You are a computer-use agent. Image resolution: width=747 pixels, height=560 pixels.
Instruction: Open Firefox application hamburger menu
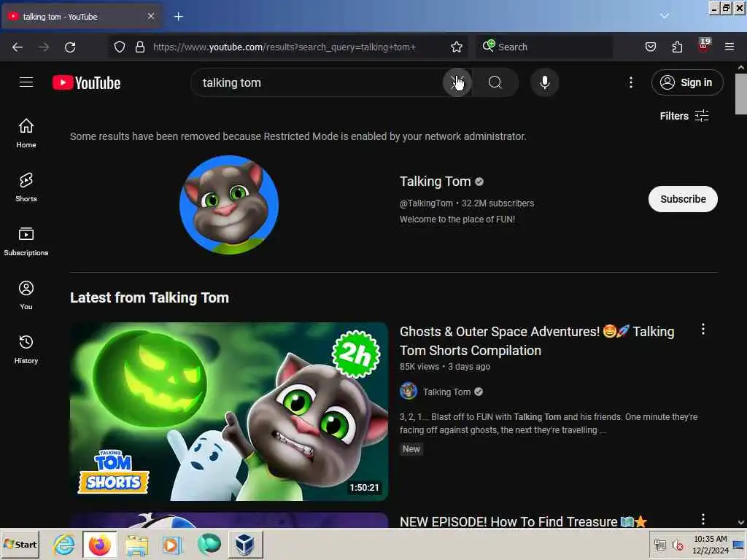click(x=729, y=47)
